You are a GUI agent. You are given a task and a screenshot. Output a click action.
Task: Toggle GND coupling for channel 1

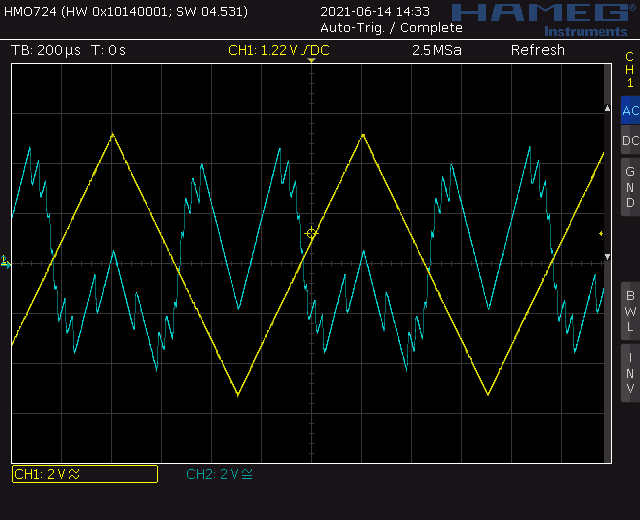[629, 187]
